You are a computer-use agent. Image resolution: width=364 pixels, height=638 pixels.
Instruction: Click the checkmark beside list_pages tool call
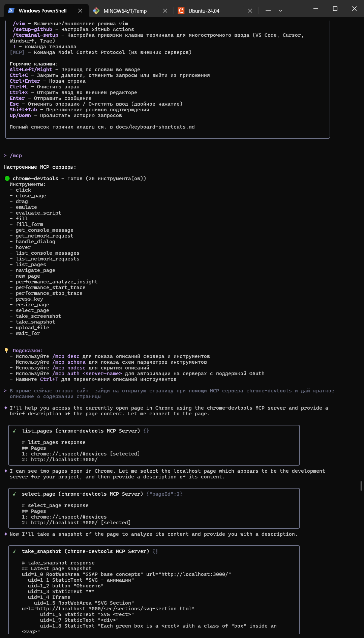14,431
